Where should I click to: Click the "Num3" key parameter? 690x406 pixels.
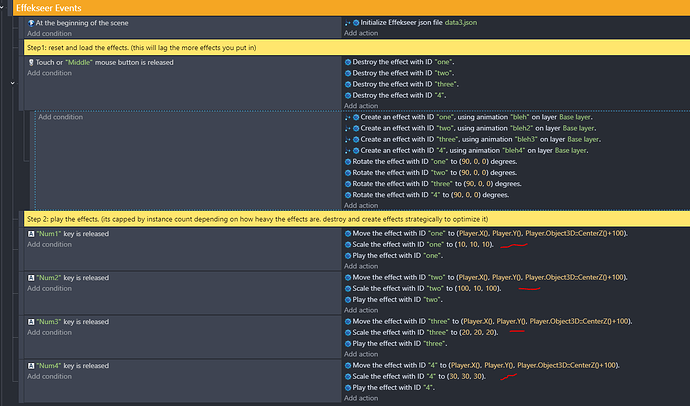click(48, 322)
